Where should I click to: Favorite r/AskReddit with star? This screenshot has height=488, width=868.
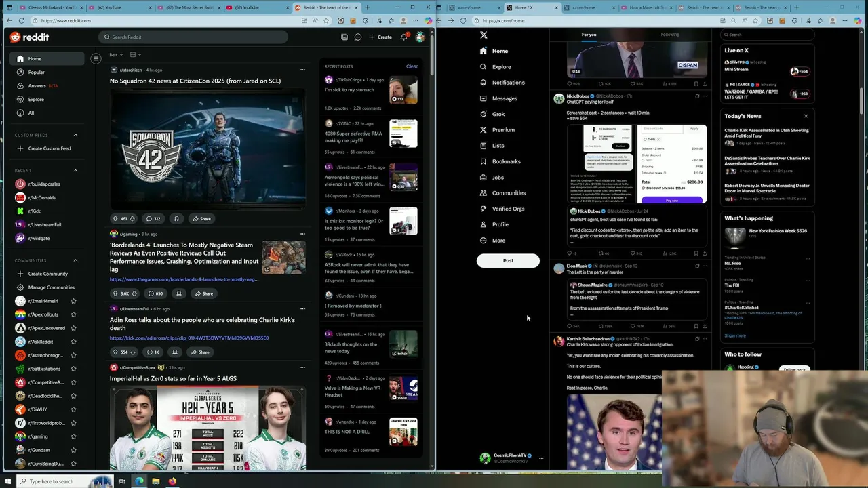73,342
